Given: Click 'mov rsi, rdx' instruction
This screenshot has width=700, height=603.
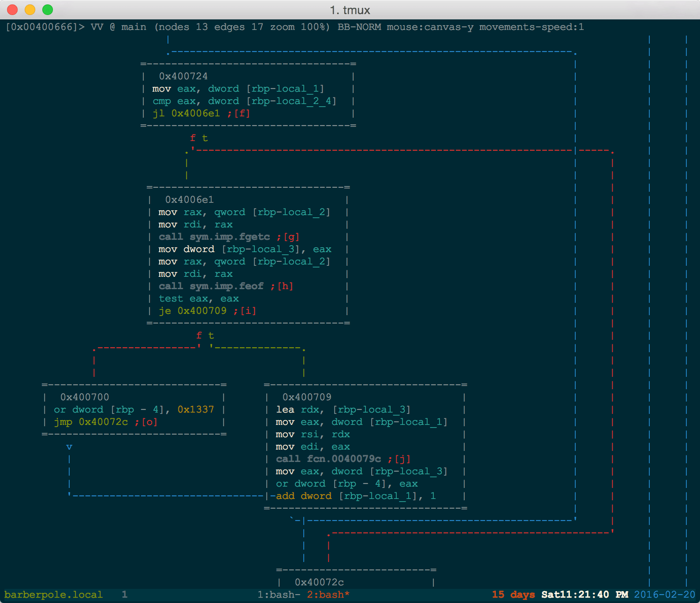Looking at the screenshot, I should point(313,434).
